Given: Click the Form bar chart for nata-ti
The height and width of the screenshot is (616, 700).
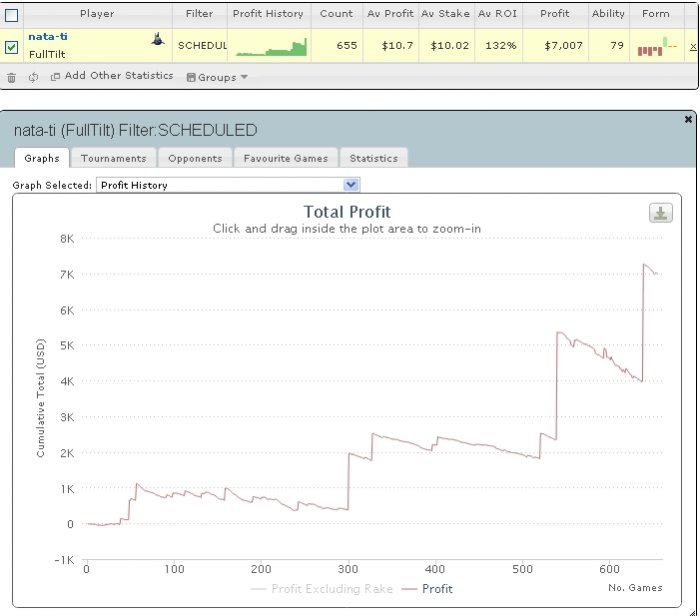Looking at the screenshot, I should pyautogui.click(x=657, y=47).
